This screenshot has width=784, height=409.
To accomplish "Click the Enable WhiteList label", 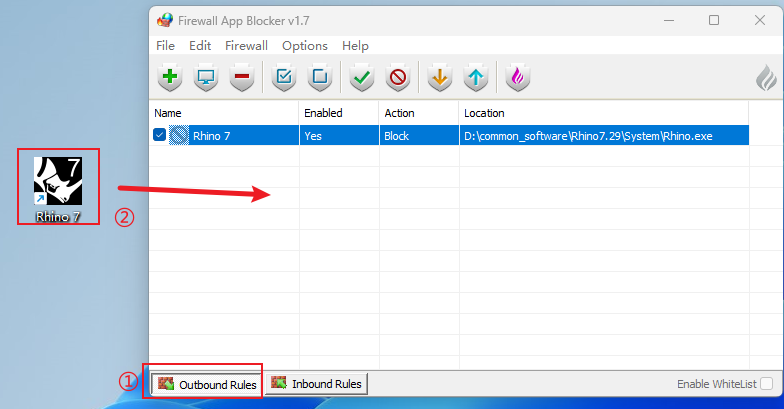I will click(x=717, y=384).
